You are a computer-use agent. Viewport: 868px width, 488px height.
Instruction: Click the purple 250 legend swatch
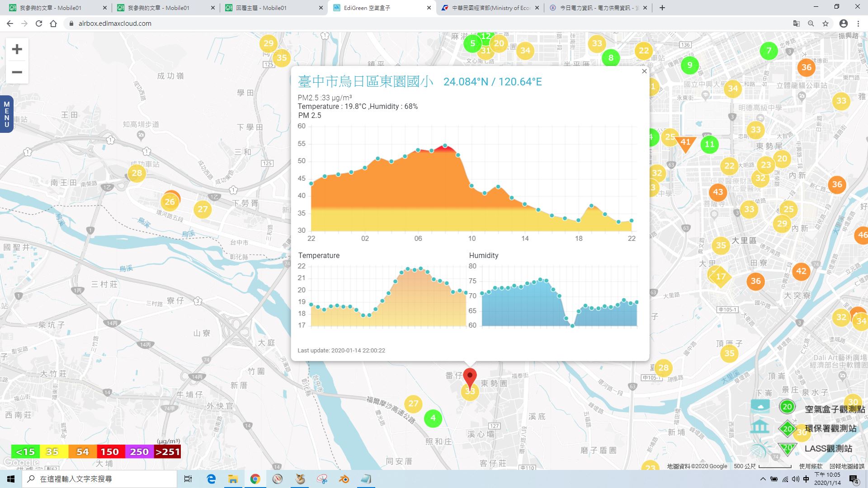(139, 451)
